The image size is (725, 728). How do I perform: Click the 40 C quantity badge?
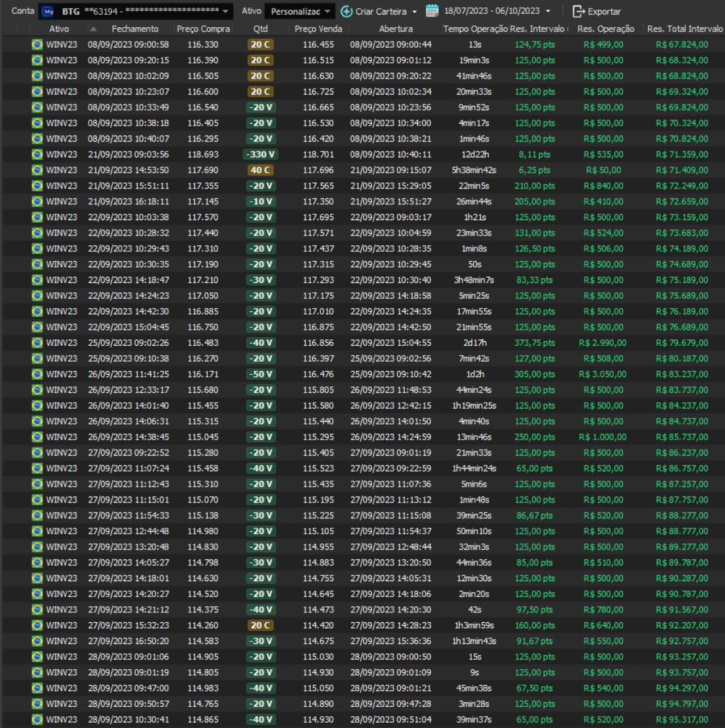tap(260, 170)
